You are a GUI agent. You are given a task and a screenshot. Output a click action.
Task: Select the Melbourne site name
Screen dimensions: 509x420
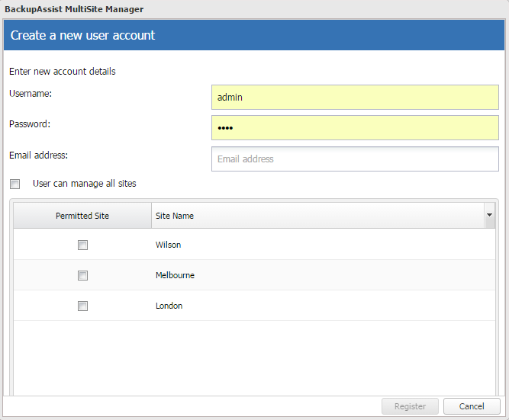click(x=175, y=275)
